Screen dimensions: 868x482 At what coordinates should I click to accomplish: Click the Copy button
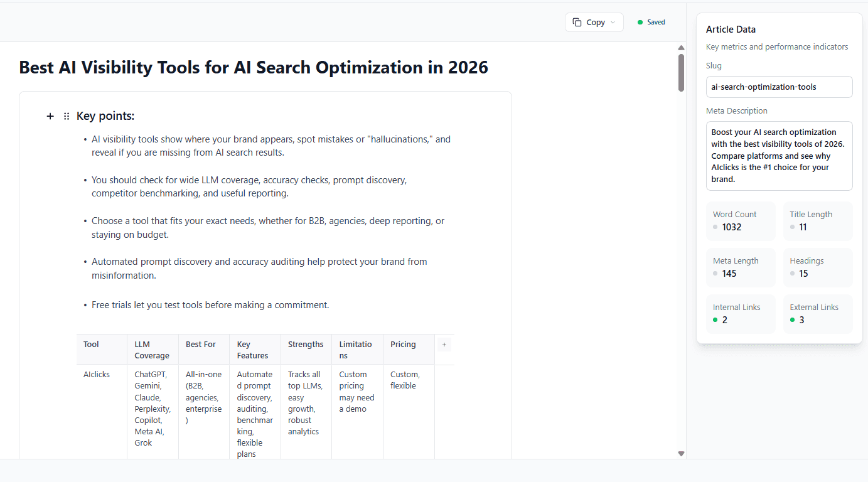point(594,22)
